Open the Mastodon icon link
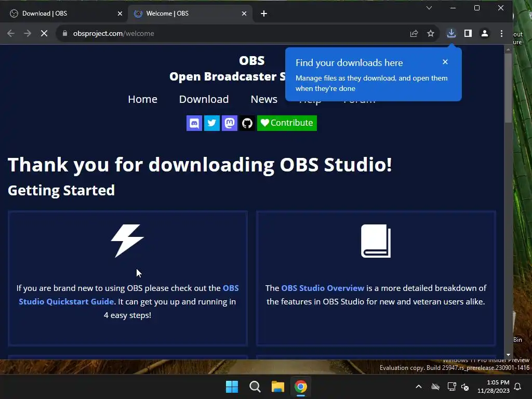The width and height of the screenshot is (532, 399). tap(229, 123)
